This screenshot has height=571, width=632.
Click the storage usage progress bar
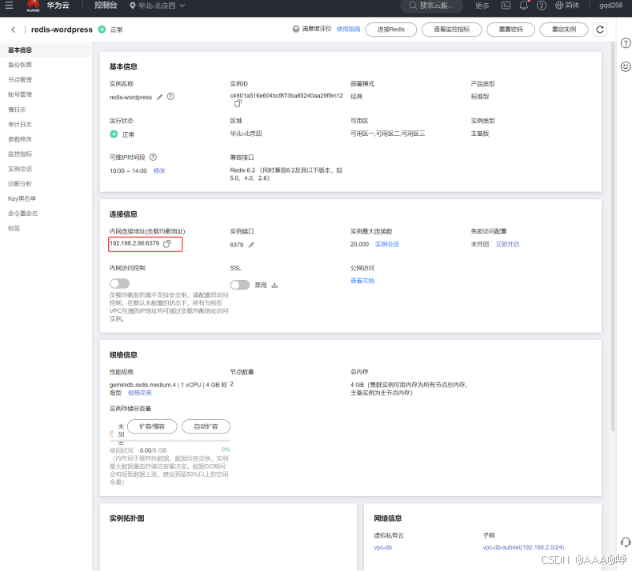[170, 441]
